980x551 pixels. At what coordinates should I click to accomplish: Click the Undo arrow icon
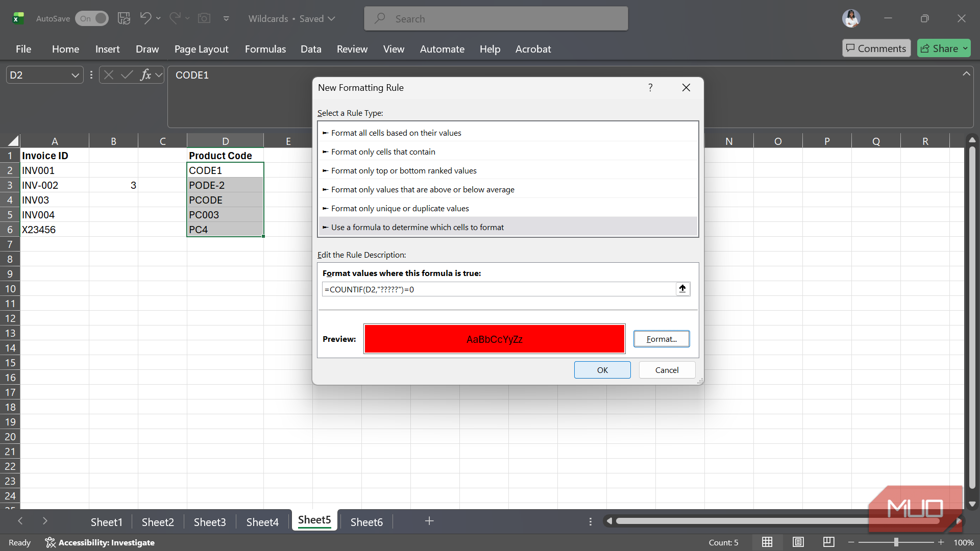click(x=145, y=18)
